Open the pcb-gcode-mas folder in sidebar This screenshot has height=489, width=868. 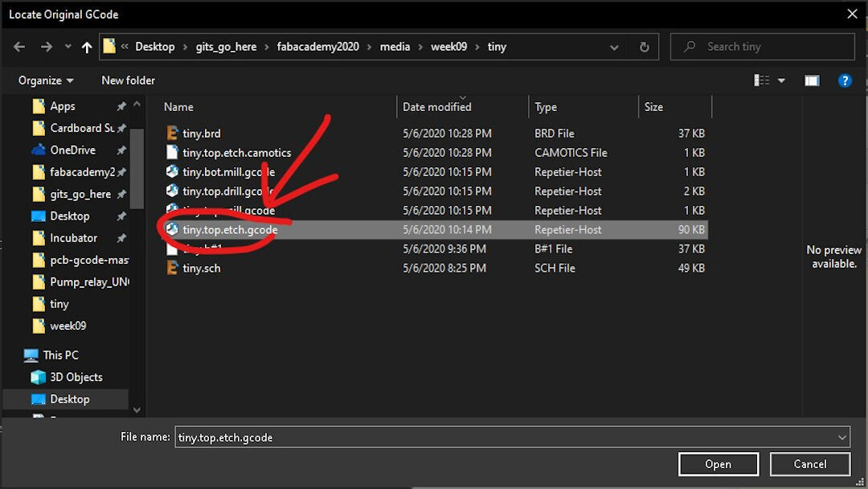(88, 260)
